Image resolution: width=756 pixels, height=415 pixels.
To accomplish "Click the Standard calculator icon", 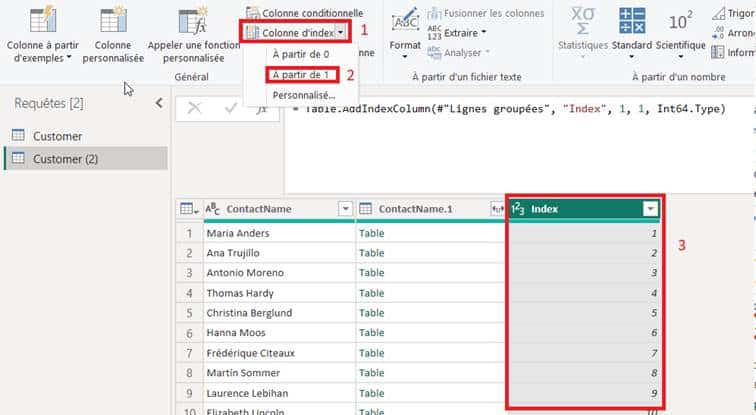I will [631, 21].
